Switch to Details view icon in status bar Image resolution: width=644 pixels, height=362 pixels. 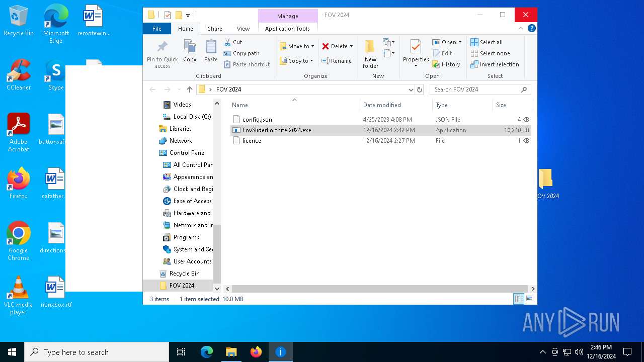519,299
